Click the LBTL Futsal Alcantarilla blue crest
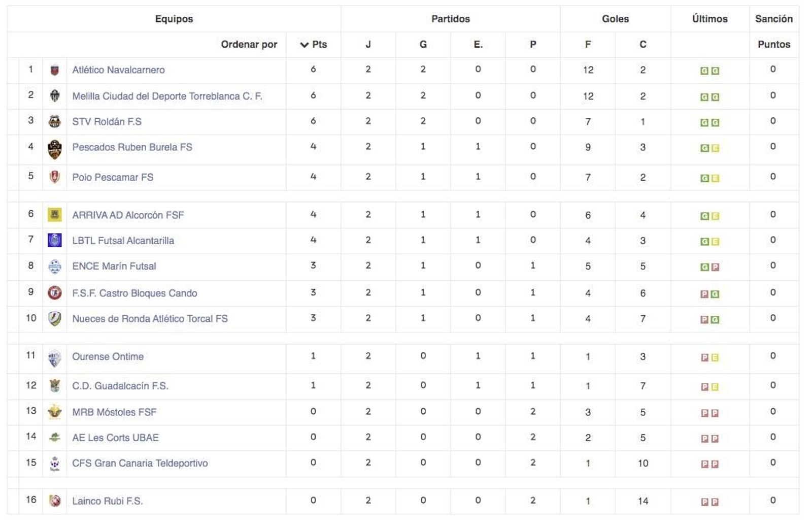The width and height of the screenshot is (812, 527). point(54,241)
